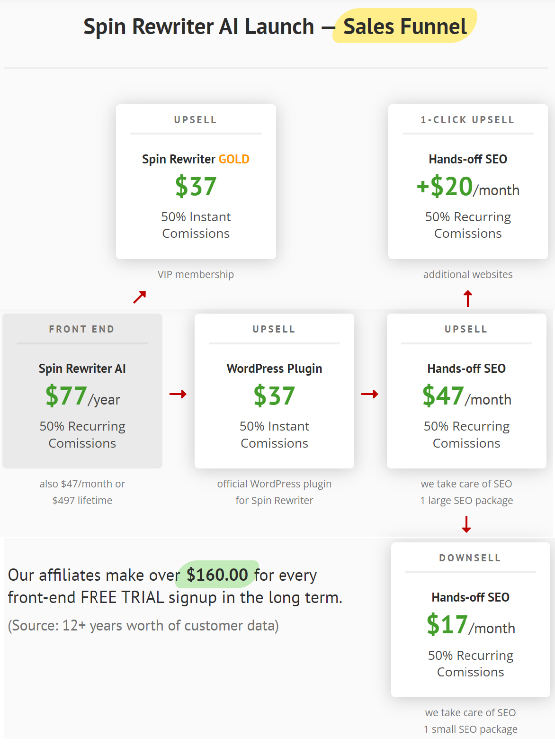Click the '$497 lifetime' caption text
555x756 pixels.
[82, 501]
